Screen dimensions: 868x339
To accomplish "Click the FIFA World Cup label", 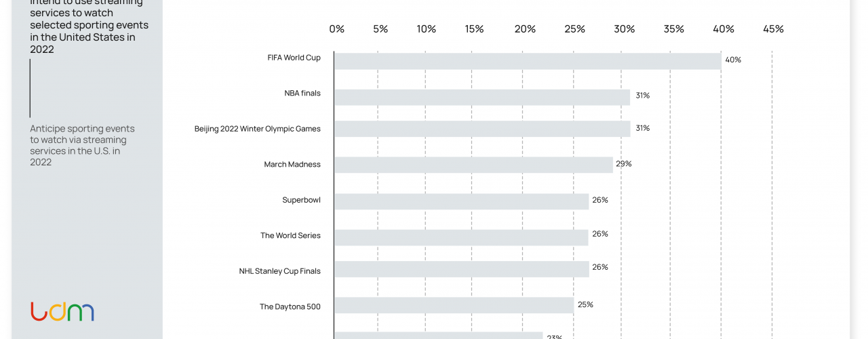I will pyautogui.click(x=294, y=58).
